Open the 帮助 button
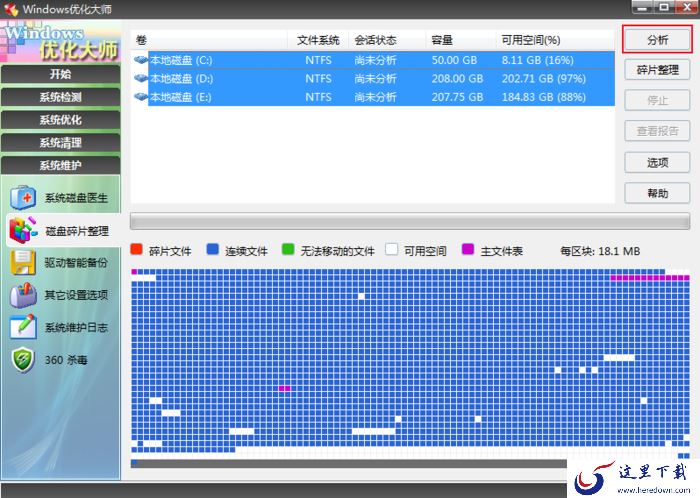The image size is (700, 498). [x=657, y=193]
